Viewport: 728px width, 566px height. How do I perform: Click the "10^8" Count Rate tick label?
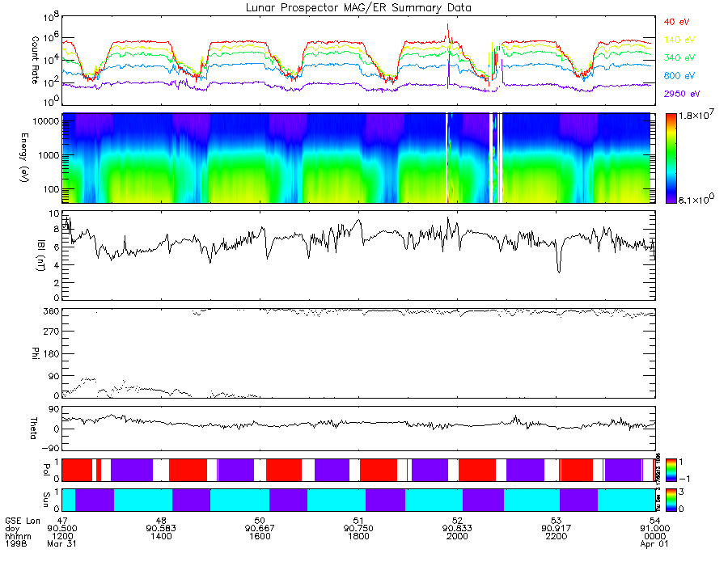[51, 18]
